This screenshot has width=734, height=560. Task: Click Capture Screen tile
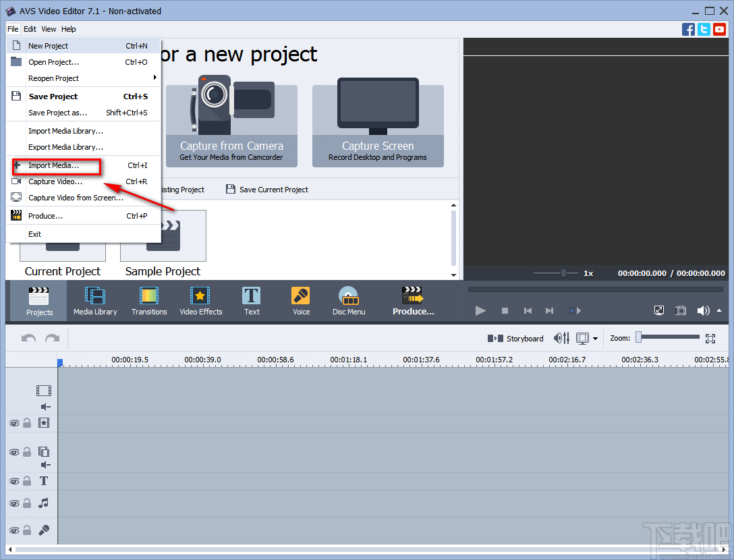click(x=378, y=121)
